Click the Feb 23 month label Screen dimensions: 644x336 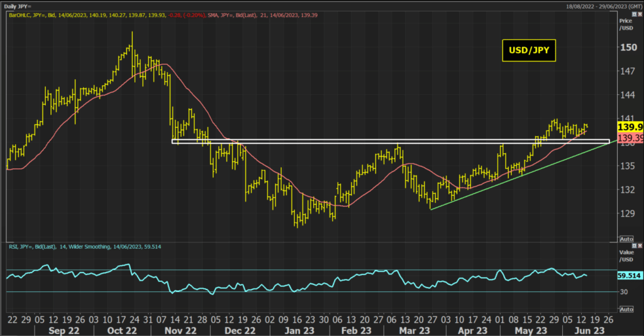[x=356, y=331]
